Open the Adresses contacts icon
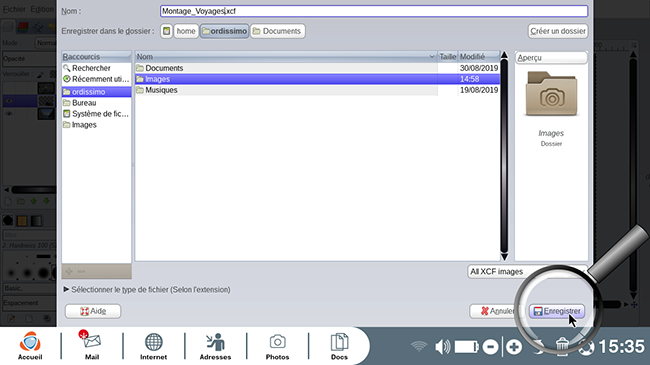Viewport: 650px width, 365px height. point(215,346)
